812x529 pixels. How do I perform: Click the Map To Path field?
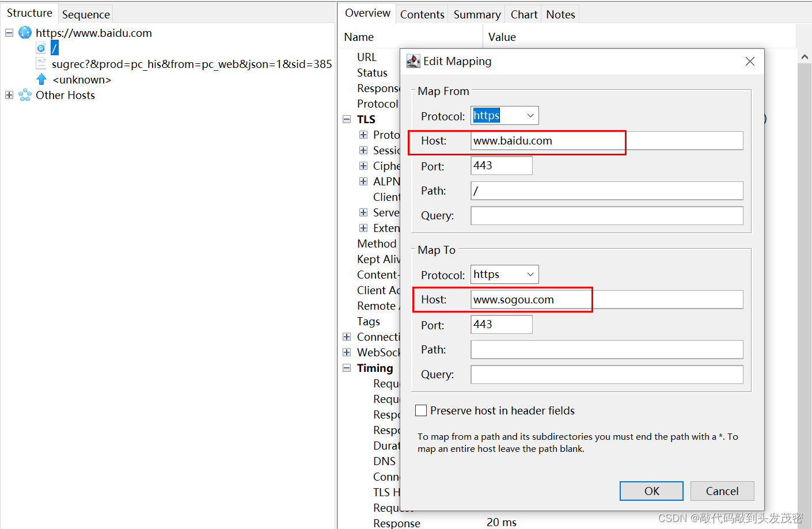tap(607, 349)
